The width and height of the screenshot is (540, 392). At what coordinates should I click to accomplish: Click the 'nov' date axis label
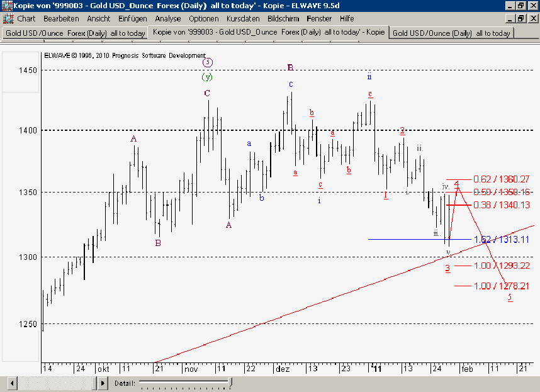(x=191, y=369)
